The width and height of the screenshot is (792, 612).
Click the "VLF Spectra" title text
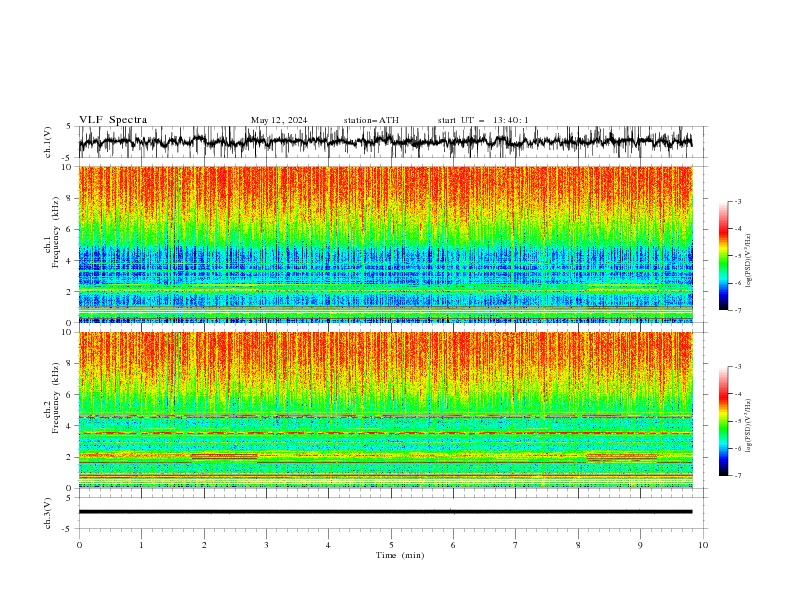113,120
